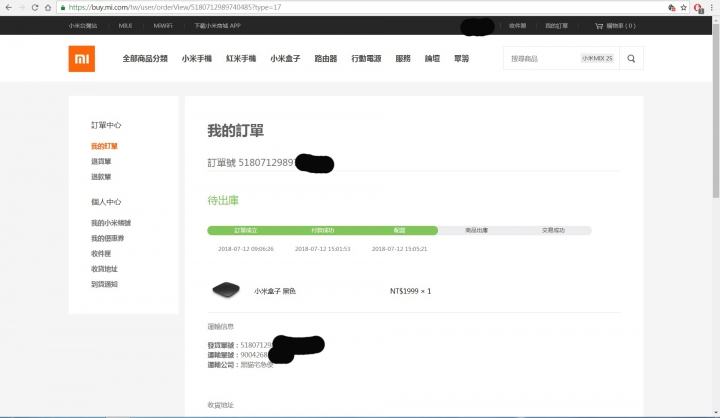Viewport: 720px width, 418px height.
Task: Open the last main navigation item after 論壇
Action: coord(461,58)
